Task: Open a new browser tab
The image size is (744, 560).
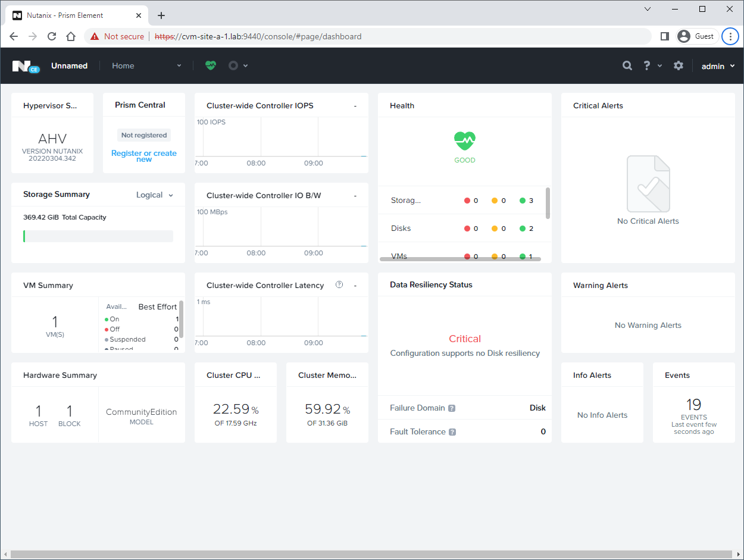Action: 161,15
